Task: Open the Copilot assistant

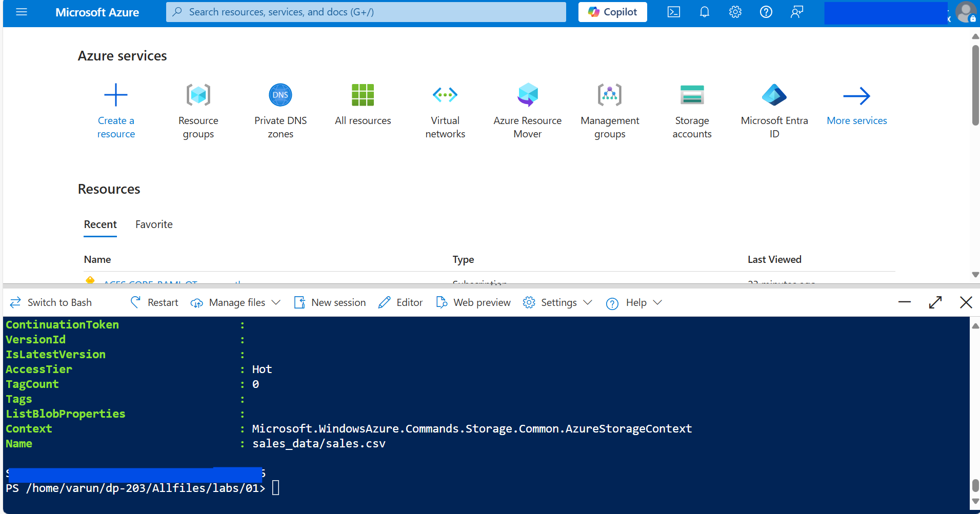Action: tap(612, 12)
